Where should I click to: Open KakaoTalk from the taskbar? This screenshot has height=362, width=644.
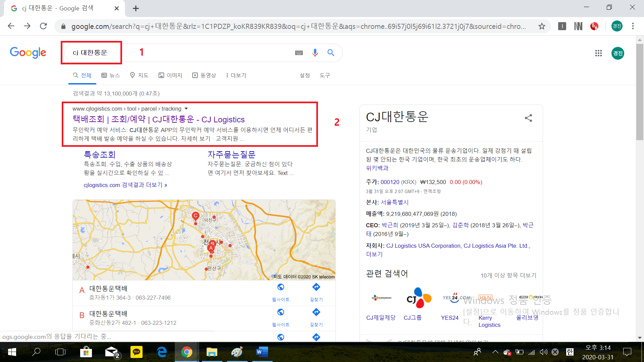tap(137, 352)
